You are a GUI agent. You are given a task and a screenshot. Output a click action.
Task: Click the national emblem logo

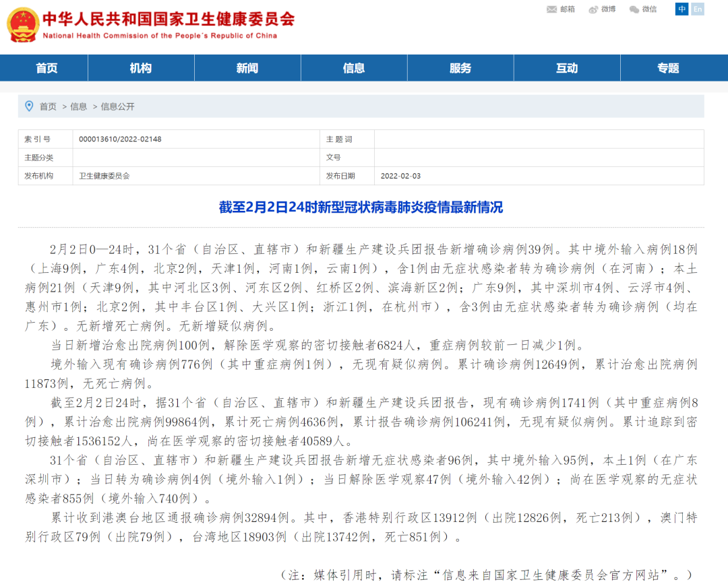23,24
